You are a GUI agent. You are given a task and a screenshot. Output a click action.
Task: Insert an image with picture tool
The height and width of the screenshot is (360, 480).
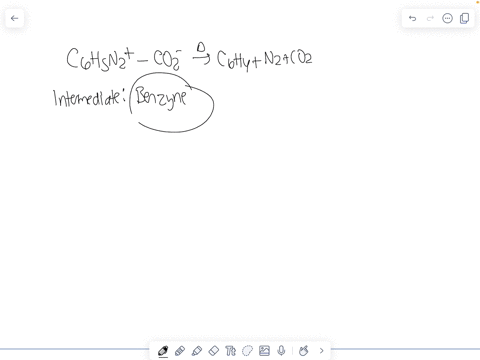coord(264,351)
